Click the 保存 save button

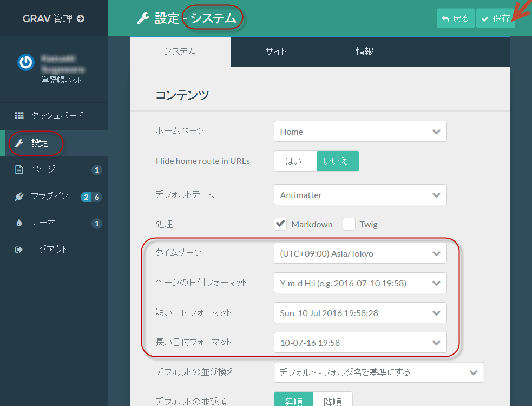(x=495, y=18)
